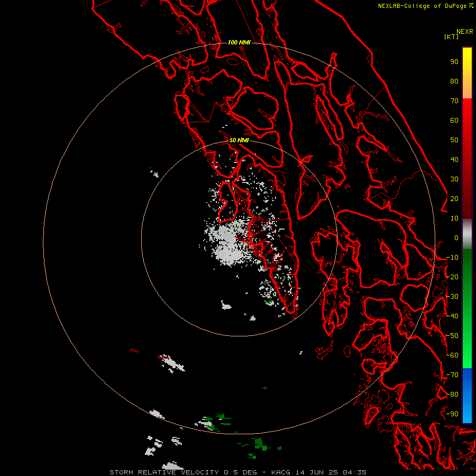This screenshot has width=476, height=476.
Task: Click the bright red band of color bar
Action: pyautogui.click(x=467, y=112)
